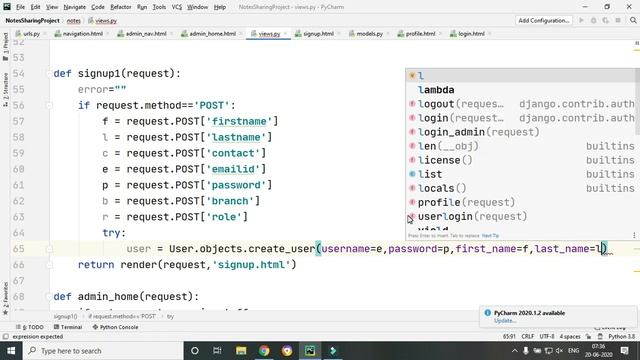Select the locals() completion suggestion
Image resolution: width=640 pixels, height=360 pixels.
[x=521, y=189]
